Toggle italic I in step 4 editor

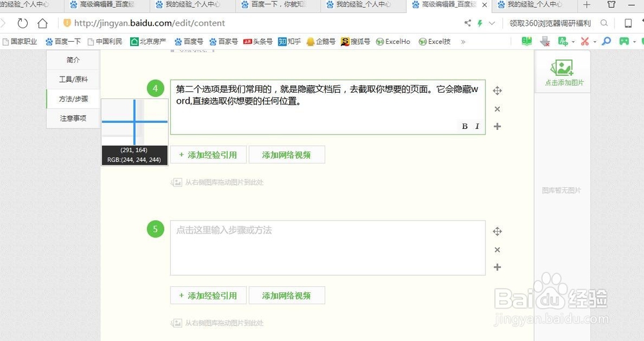tap(477, 126)
